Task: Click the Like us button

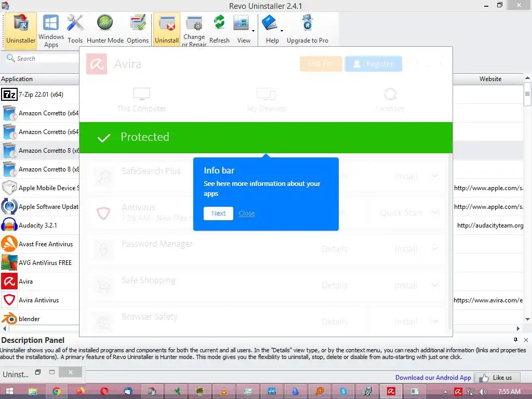Action: 497,377
